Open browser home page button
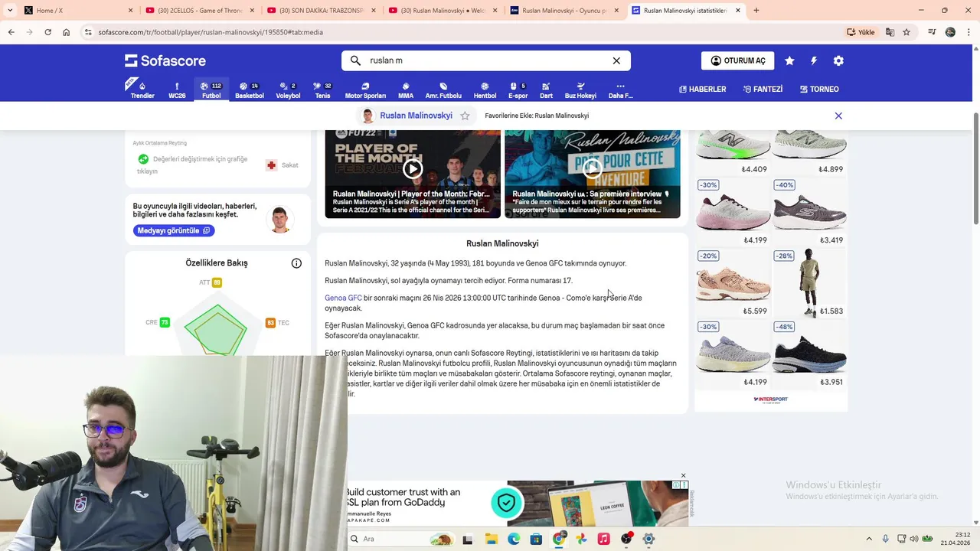The image size is (980, 551). coord(66,32)
